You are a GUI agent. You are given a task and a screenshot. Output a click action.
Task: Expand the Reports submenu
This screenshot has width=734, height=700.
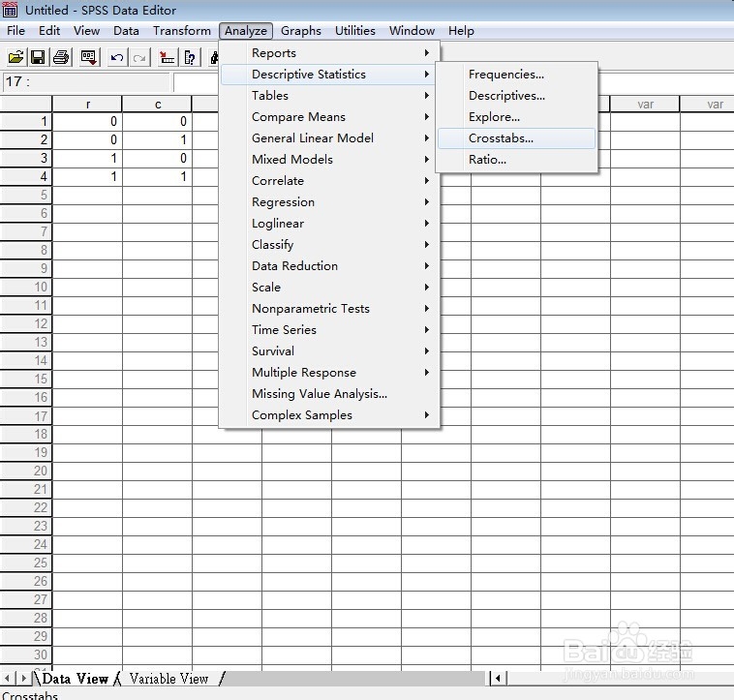click(329, 53)
